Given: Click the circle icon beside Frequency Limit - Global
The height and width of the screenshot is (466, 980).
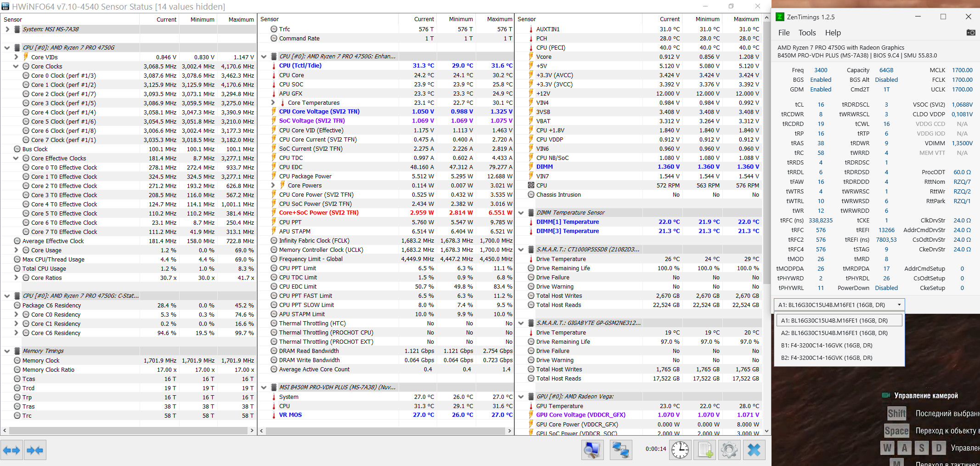Looking at the screenshot, I should click(274, 259).
